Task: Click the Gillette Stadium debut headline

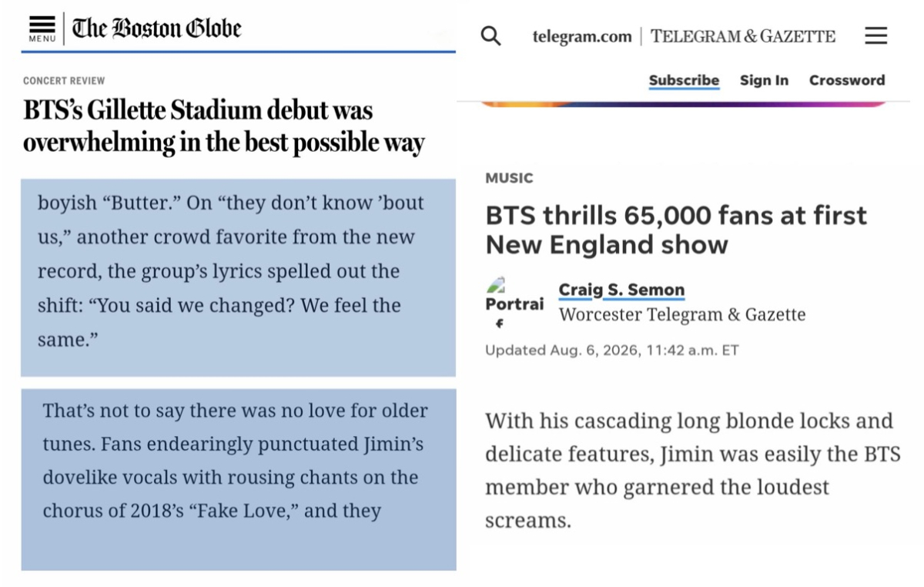Action: click(x=224, y=126)
